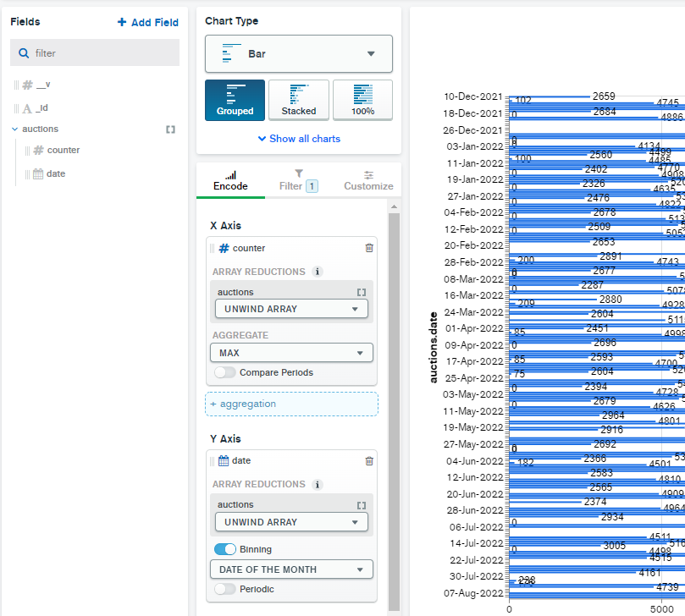685x616 pixels.
Task: Open the Chart Type Bar dropdown
Action: pos(299,53)
